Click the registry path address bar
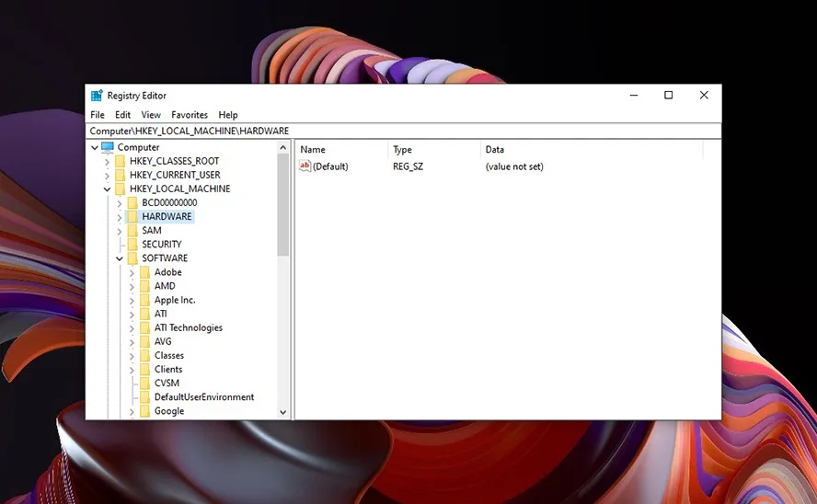This screenshot has width=817, height=504. 403,132
